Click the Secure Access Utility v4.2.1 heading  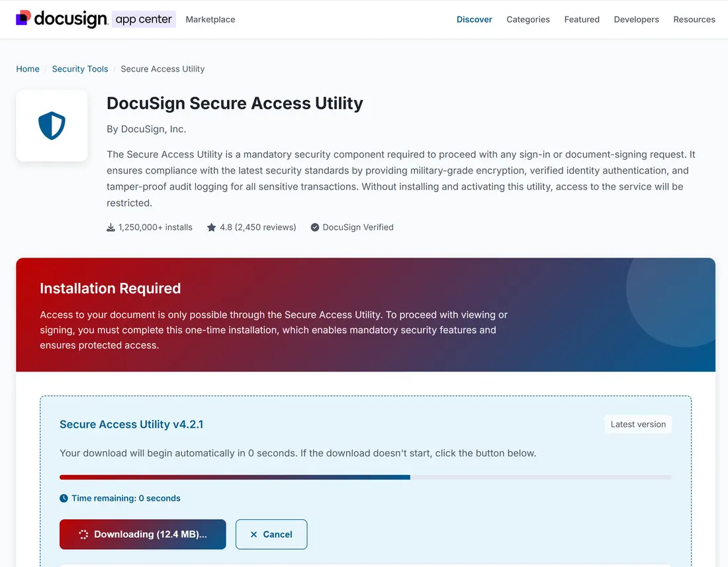point(132,425)
